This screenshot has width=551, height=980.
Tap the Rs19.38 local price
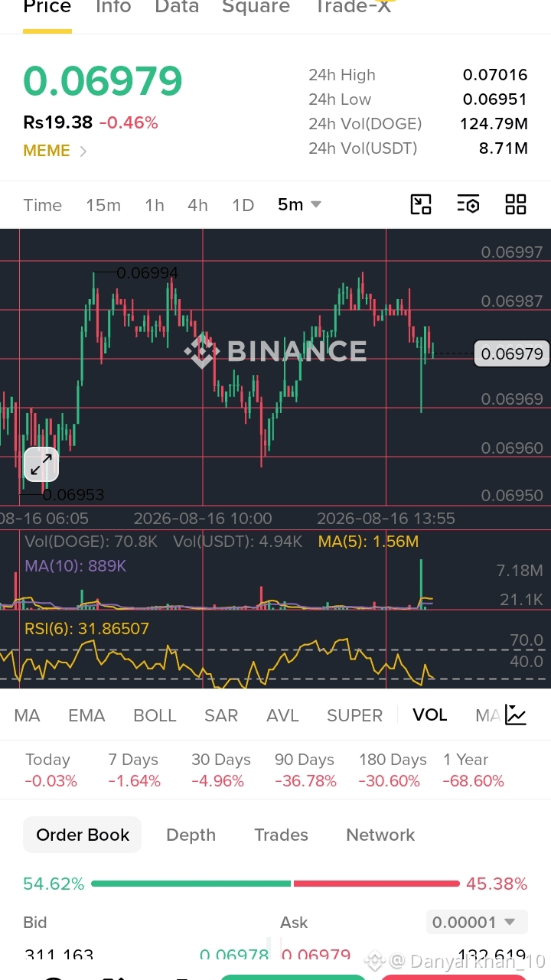(57, 122)
